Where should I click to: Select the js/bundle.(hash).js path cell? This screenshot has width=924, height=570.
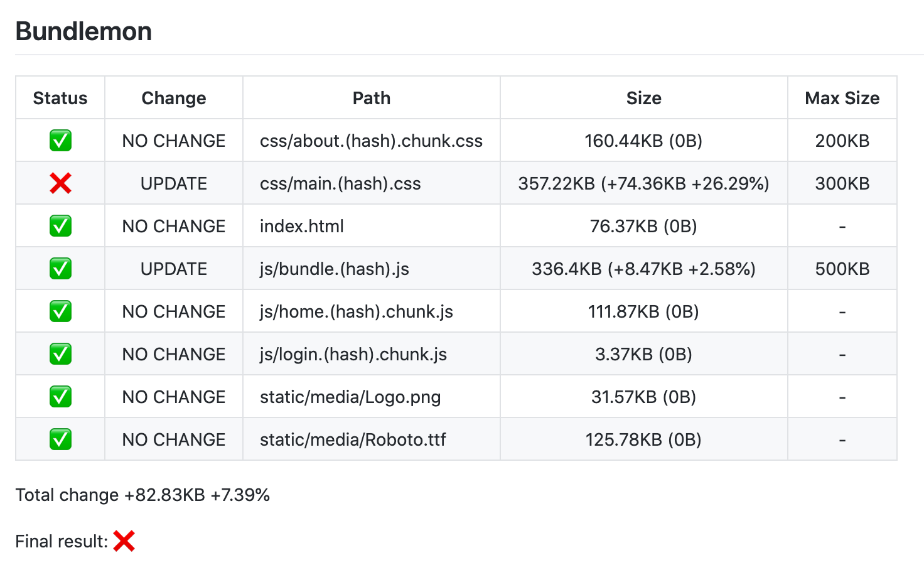[x=372, y=269]
